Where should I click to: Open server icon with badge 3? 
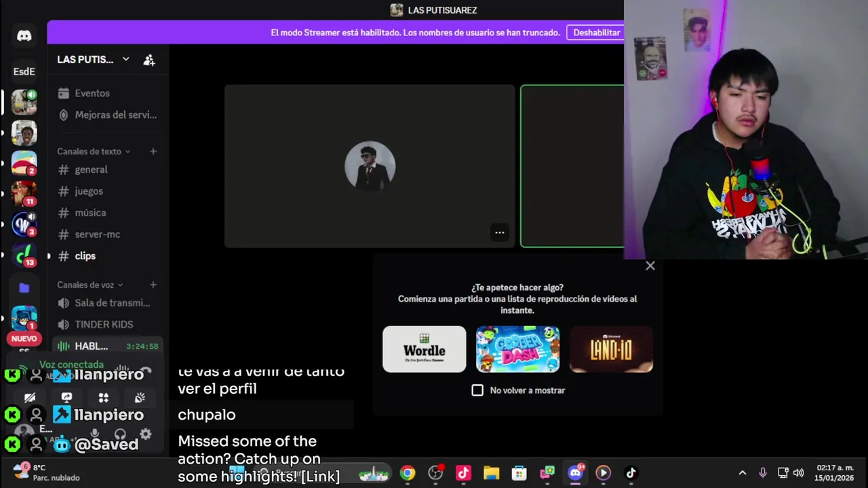[x=24, y=224]
